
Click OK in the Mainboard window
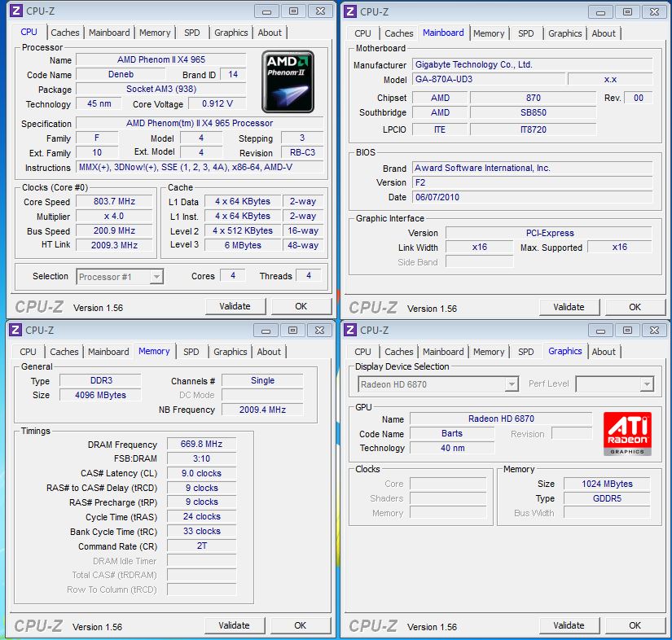(x=635, y=307)
